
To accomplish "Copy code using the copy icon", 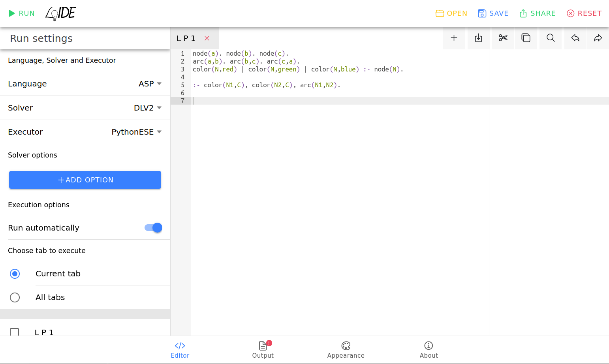I will (x=526, y=38).
